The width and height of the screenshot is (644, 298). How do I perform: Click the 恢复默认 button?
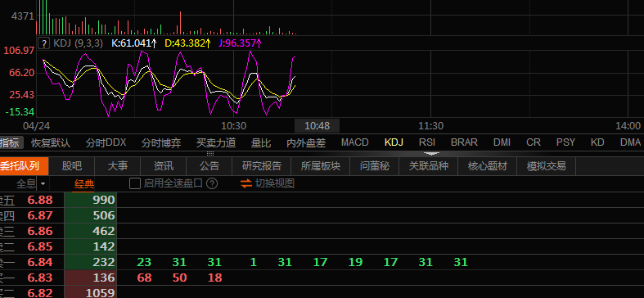51,143
